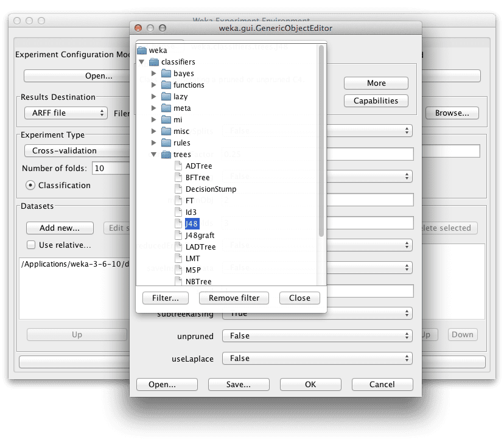The height and width of the screenshot is (445, 504).
Task: Toggle the Use relative checkbox
Action: (x=31, y=245)
